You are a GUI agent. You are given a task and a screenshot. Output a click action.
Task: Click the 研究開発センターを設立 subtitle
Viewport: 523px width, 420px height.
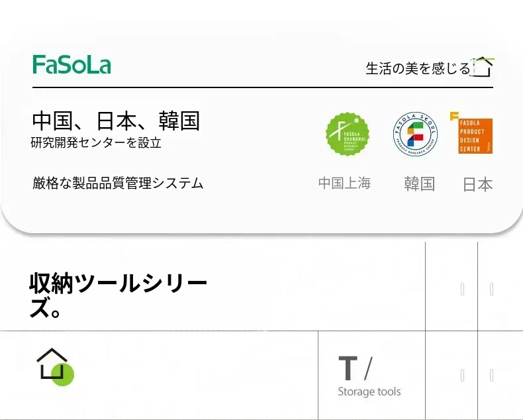(x=96, y=142)
